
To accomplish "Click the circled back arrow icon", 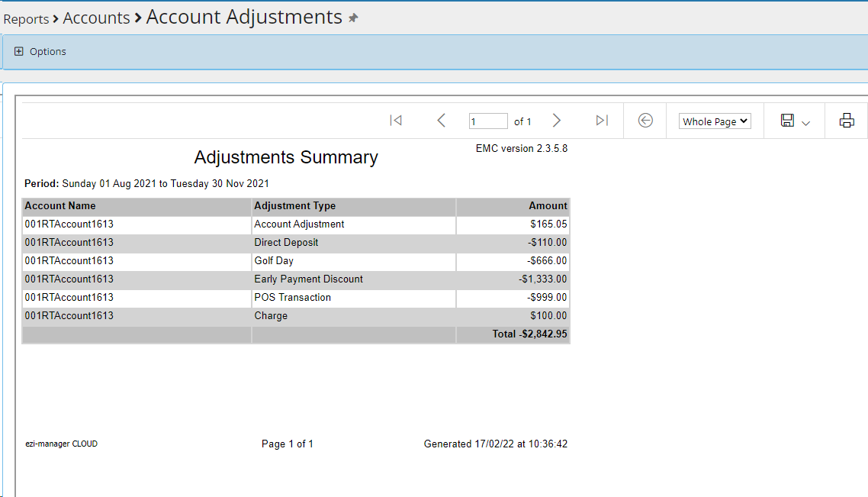I will point(645,121).
